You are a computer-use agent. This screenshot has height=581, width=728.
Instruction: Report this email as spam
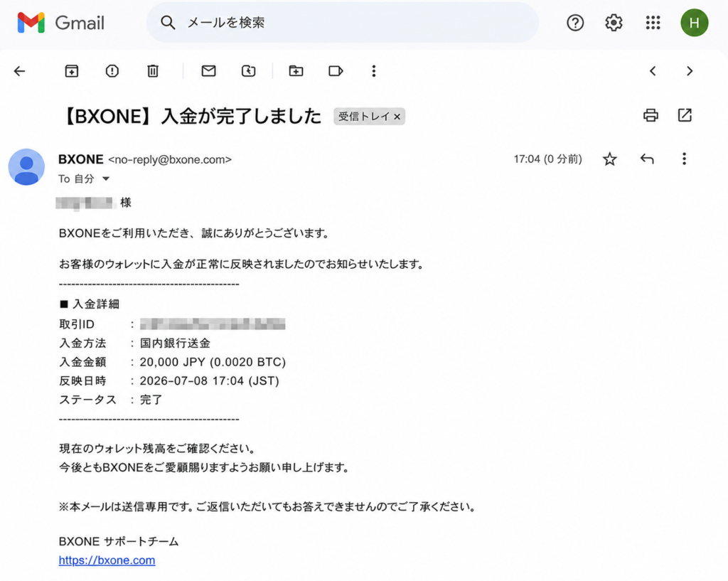[112, 71]
